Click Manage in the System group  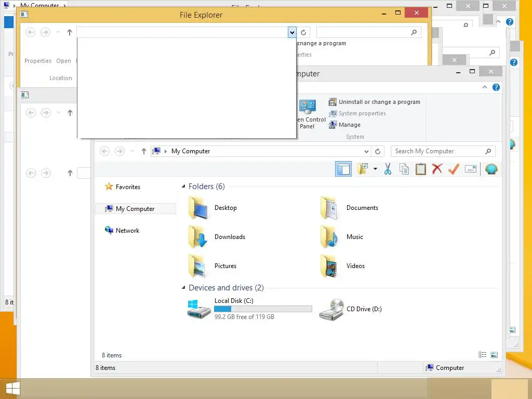[345, 125]
